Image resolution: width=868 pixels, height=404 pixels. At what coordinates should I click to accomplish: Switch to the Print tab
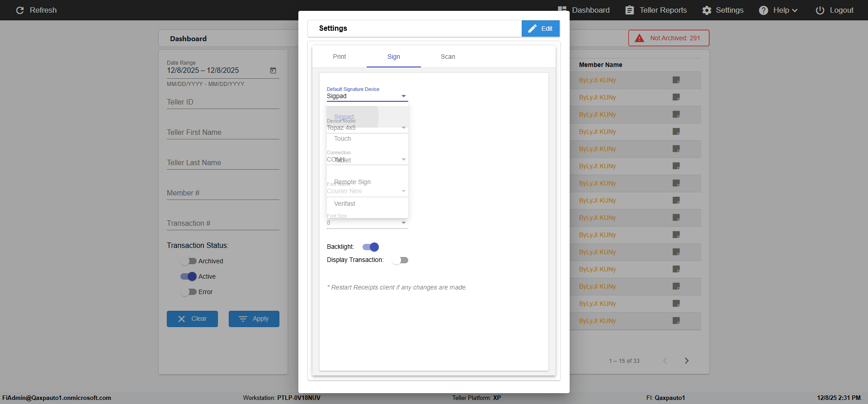tap(340, 57)
